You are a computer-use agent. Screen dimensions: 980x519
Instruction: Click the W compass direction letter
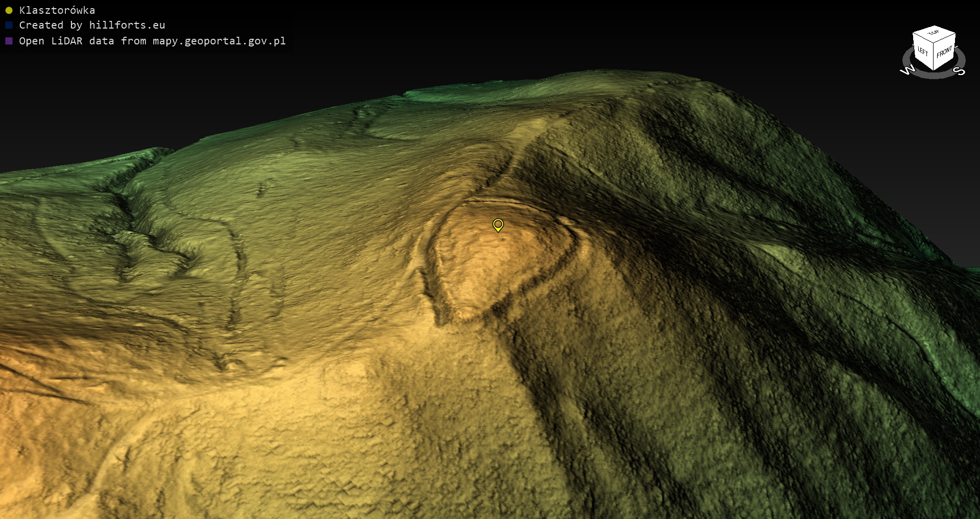(x=907, y=70)
